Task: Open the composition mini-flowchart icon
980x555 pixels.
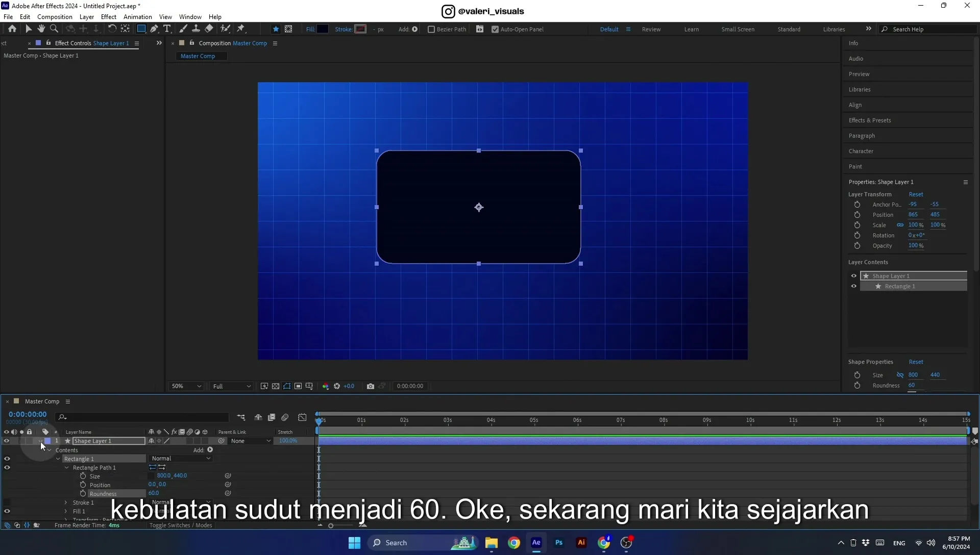Action: pos(241,417)
